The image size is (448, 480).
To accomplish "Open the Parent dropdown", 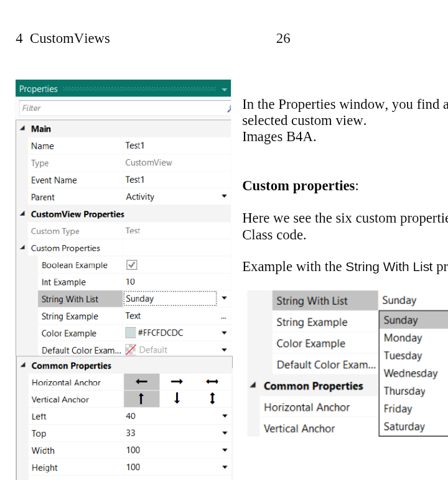I will 224,196.
